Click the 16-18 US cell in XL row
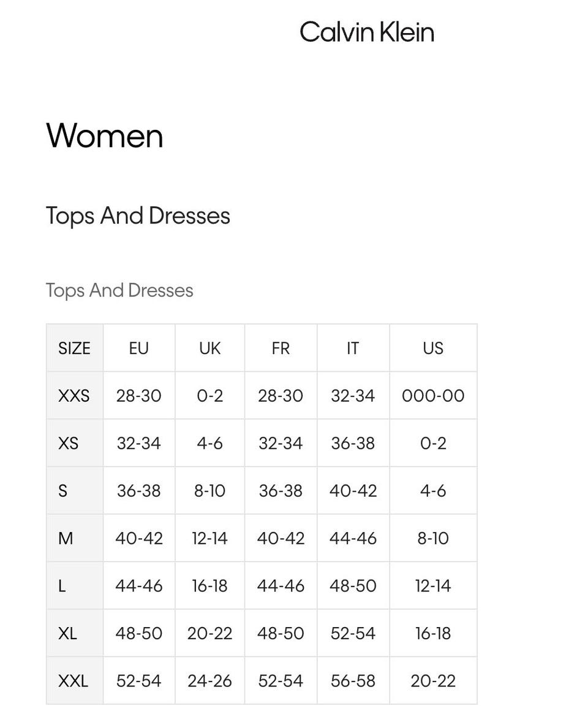This screenshot has height=714, width=588. click(433, 633)
